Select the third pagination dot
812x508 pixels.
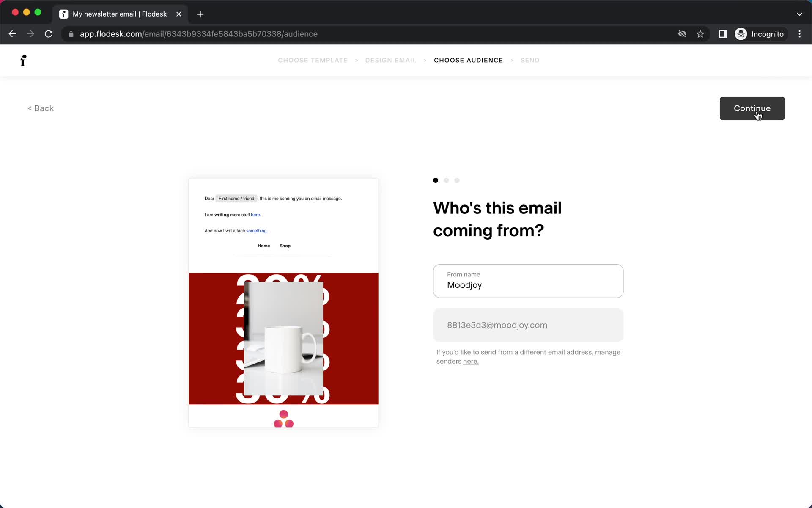(457, 179)
